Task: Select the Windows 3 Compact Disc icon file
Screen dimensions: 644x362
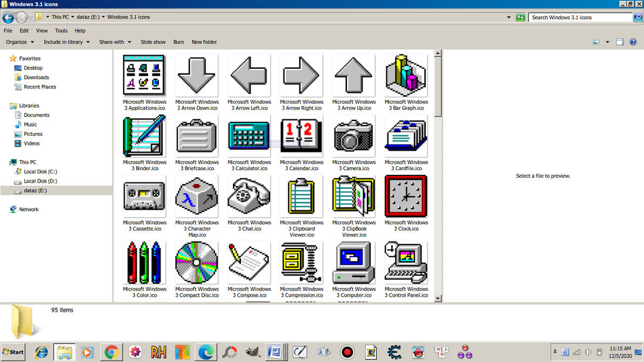Action: pyautogui.click(x=197, y=263)
